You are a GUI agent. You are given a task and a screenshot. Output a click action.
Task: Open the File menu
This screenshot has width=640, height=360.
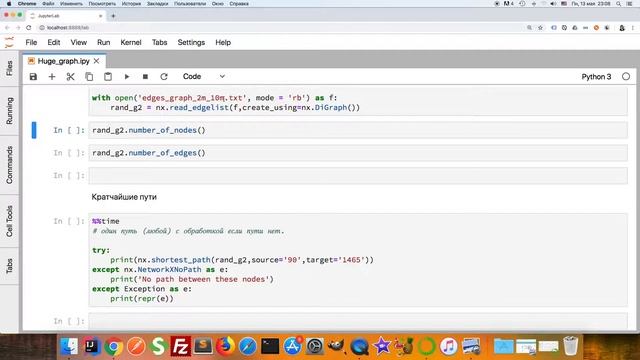(x=31, y=42)
